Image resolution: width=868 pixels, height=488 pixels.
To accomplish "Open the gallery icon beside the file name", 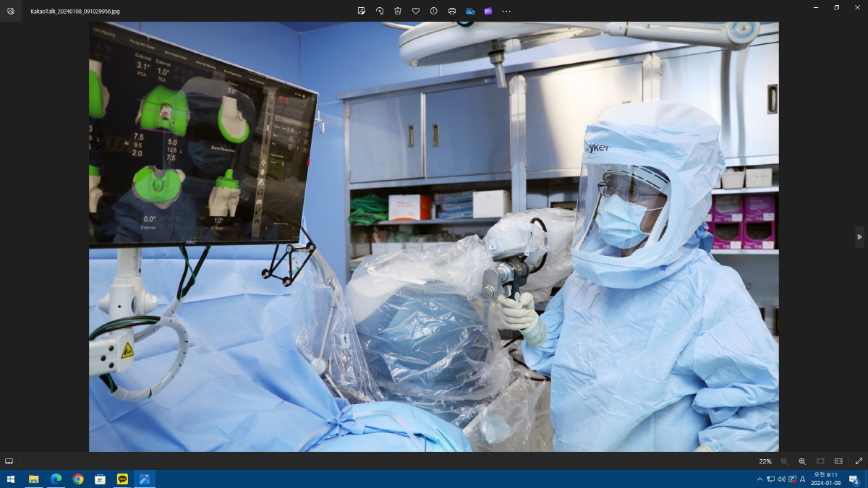I will coord(10,11).
